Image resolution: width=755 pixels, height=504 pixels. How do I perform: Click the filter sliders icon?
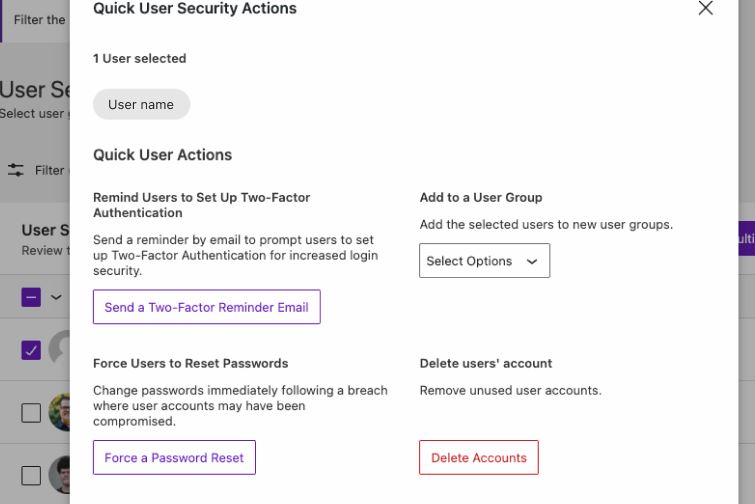click(x=16, y=170)
